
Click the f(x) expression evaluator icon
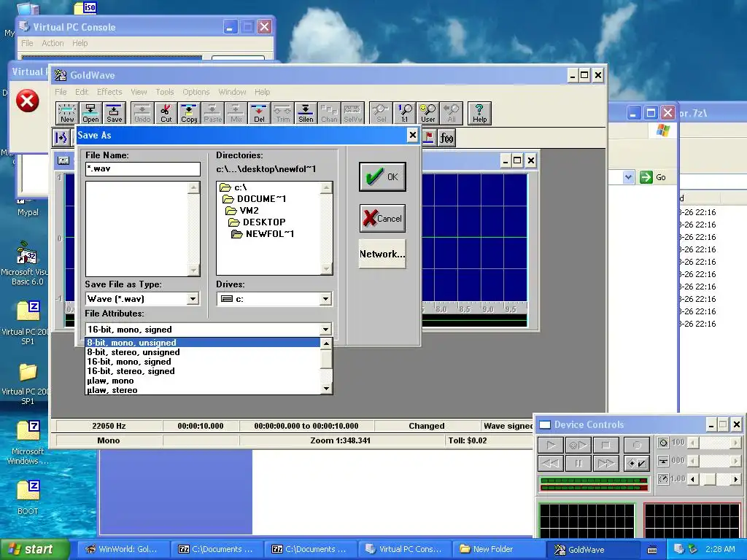pyautogui.click(x=446, y=138)
